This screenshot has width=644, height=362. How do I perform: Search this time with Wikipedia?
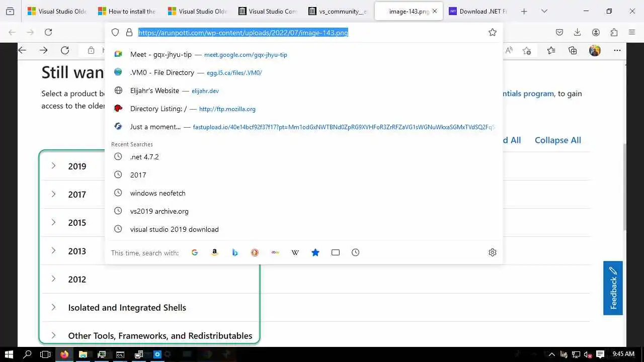295,252
